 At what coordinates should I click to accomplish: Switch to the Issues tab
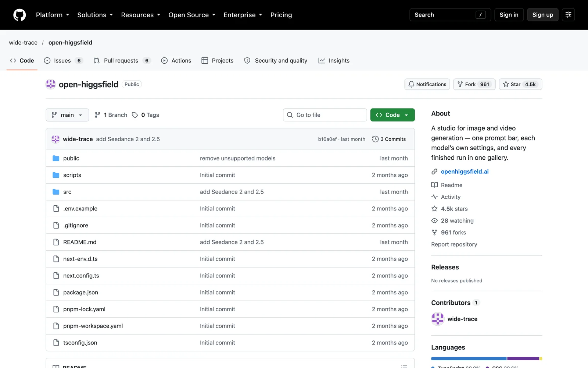coord(63,61)
